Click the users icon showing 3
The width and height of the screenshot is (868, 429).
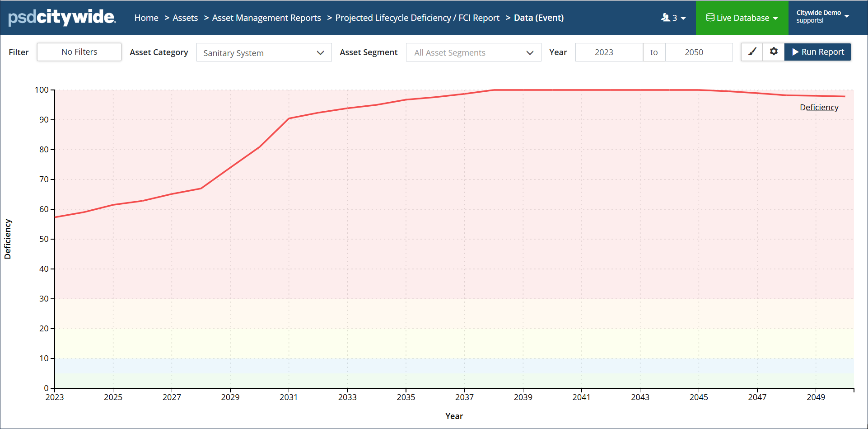[673, 18]
